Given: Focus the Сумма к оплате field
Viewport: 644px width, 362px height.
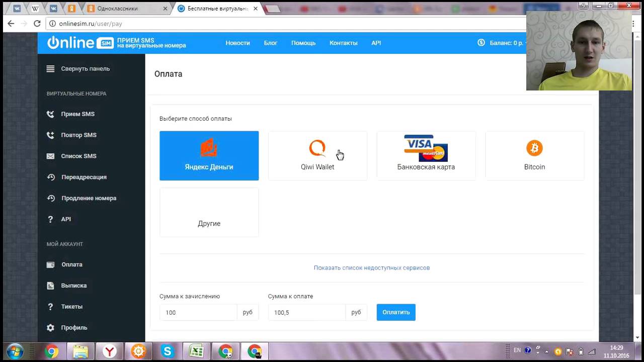Looking at the screenshot, I should pyautogui.click(x=307, y=312).
